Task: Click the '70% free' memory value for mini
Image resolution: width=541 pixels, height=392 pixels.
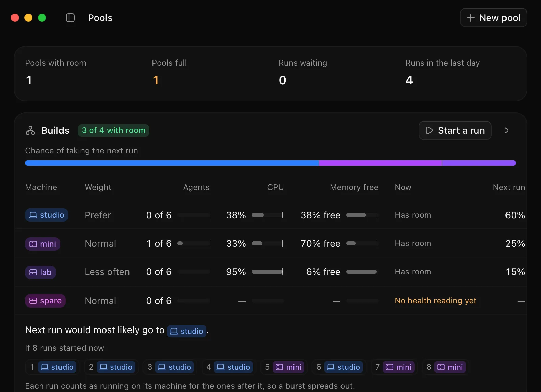Action: coord(321,244)
